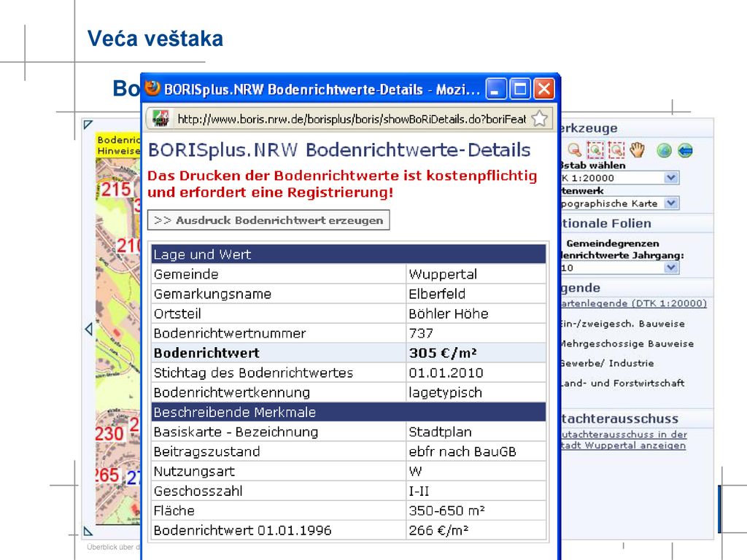Open the Kartenlegende (DTK 1:20000) link
The image size is (747, 560).
click(634, 303)
